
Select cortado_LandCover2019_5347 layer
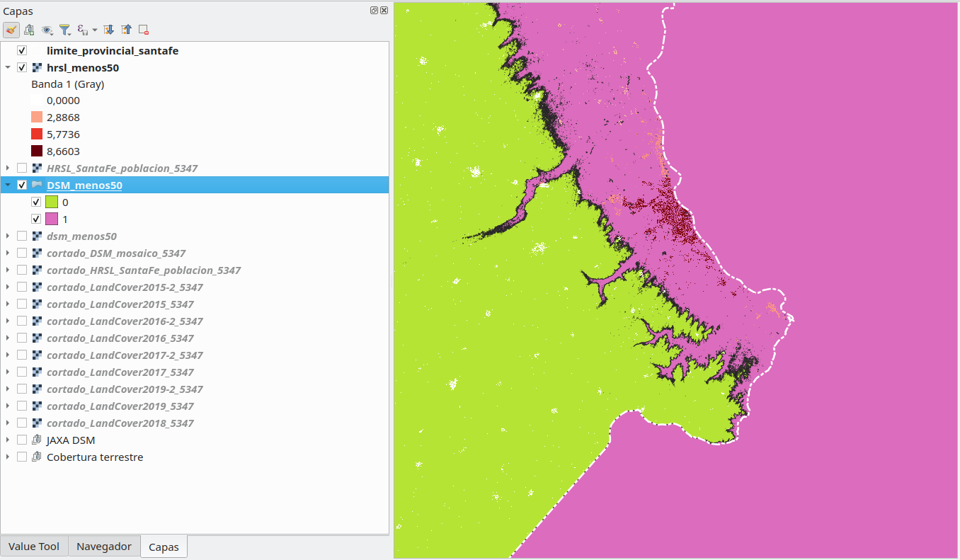[120, 406]
